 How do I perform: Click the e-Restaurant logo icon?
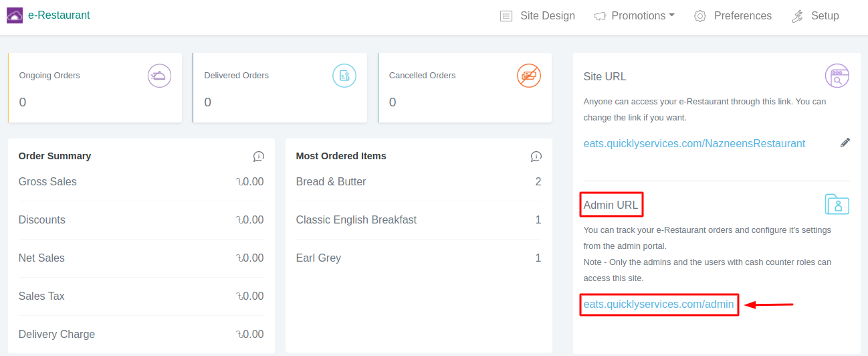(15, 15)
